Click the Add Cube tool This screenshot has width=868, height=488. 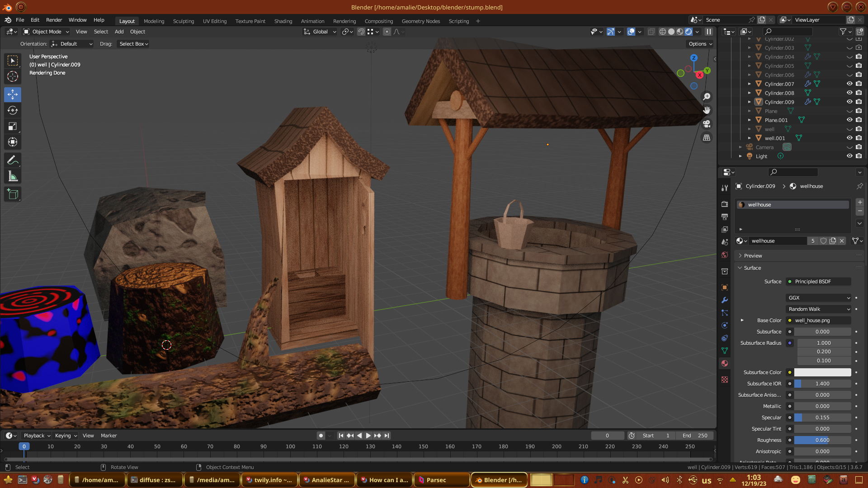[x=13, y=194]
